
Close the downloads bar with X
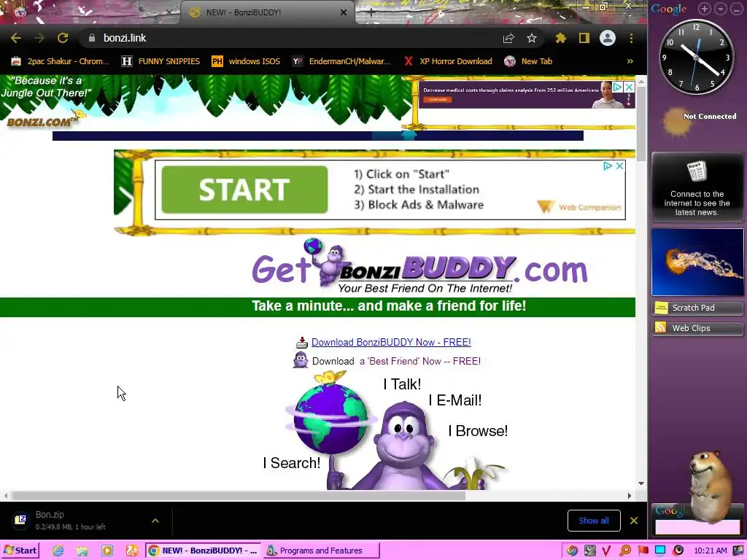[634, 521]
